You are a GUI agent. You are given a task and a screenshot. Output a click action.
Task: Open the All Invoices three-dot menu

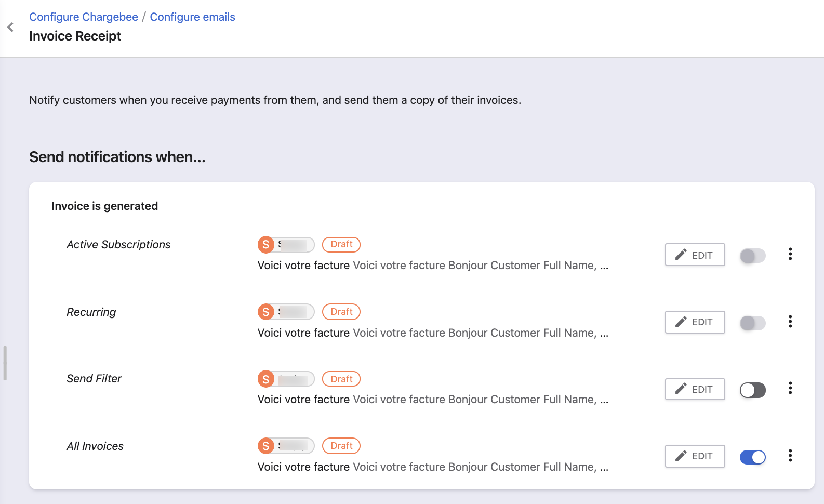790,456
